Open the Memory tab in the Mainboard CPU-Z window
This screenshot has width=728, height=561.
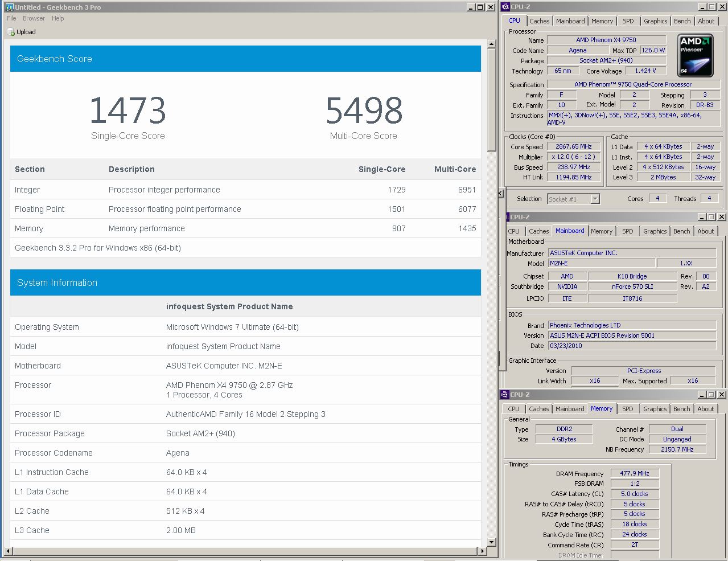pyautogui.click(x=601, y=231)
